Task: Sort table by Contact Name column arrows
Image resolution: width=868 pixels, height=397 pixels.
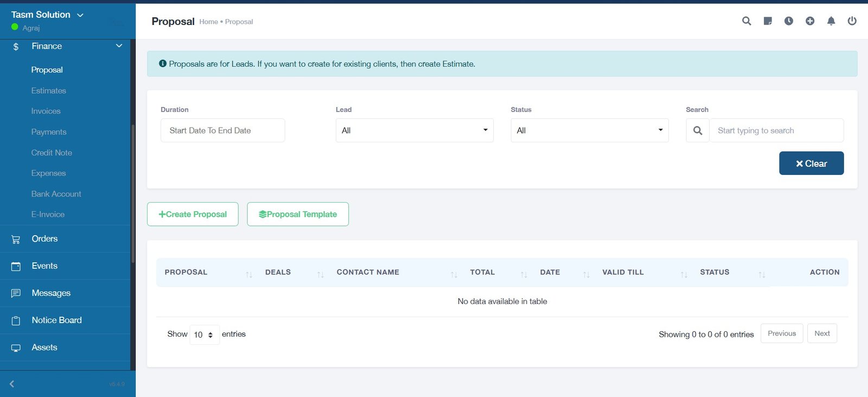Action: (454, 275)
